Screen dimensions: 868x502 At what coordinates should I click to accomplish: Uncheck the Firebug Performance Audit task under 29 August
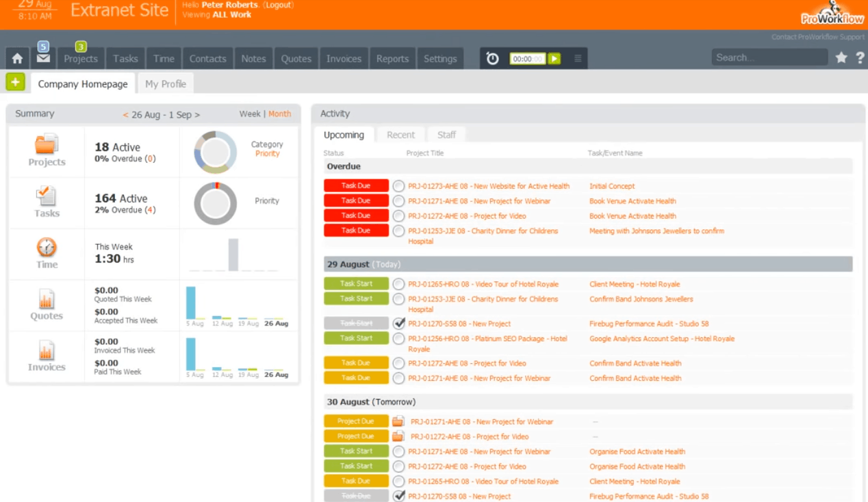coord(398,323)
